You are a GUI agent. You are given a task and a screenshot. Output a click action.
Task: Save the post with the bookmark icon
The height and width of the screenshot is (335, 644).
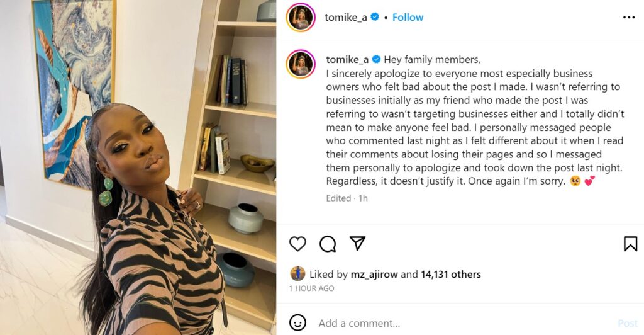[630, 244]
